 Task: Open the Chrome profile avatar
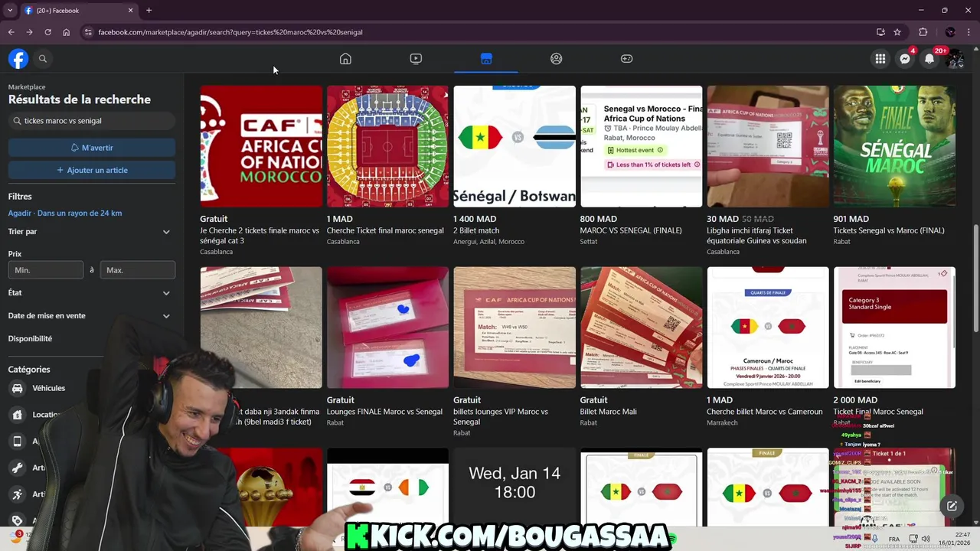pos(950,32)
